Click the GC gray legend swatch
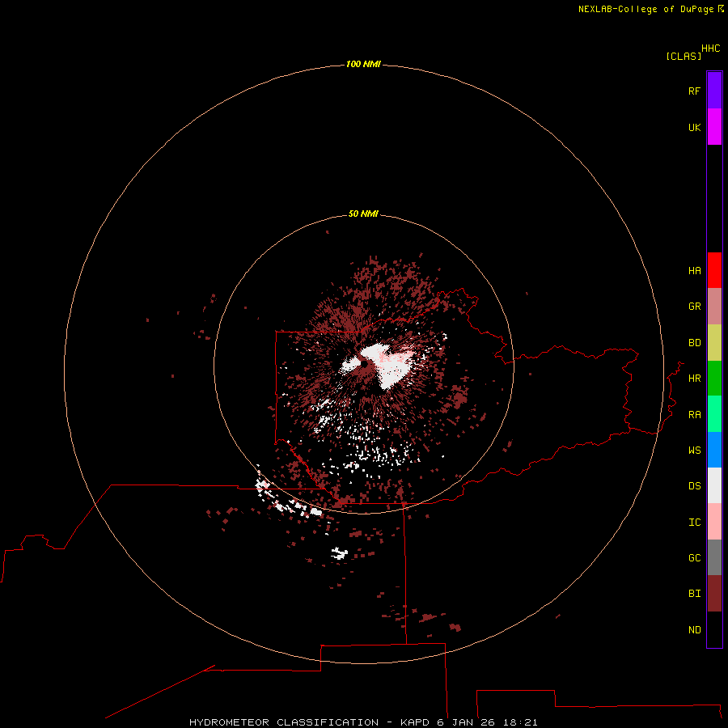Screen dimensions: 728x728 click(714, 557)
